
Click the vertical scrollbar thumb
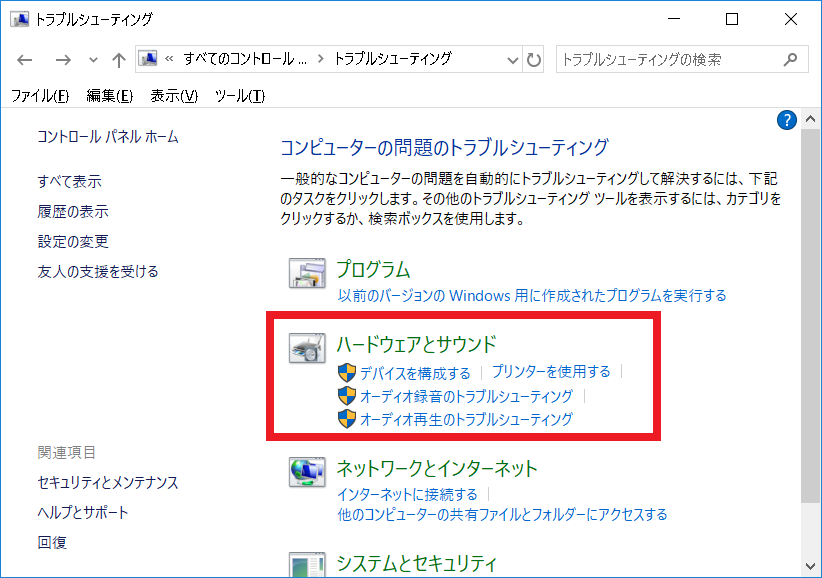click(x=810, y=316)
